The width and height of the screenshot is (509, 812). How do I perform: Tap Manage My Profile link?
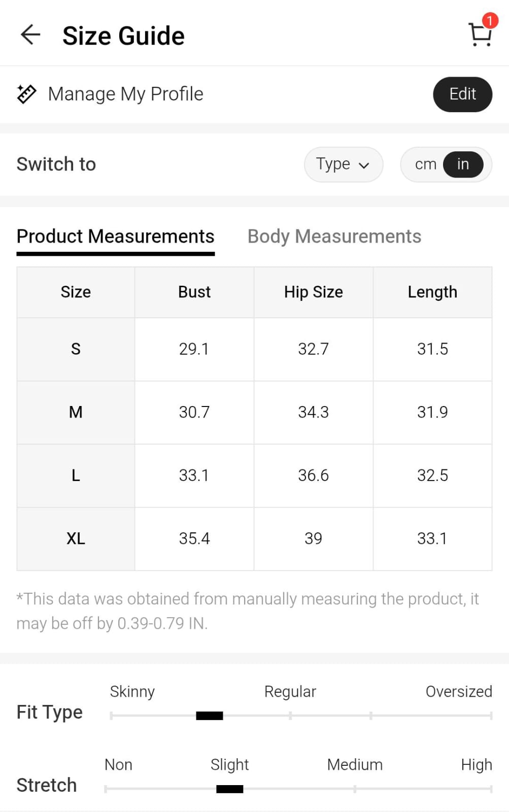coord(125,94)
